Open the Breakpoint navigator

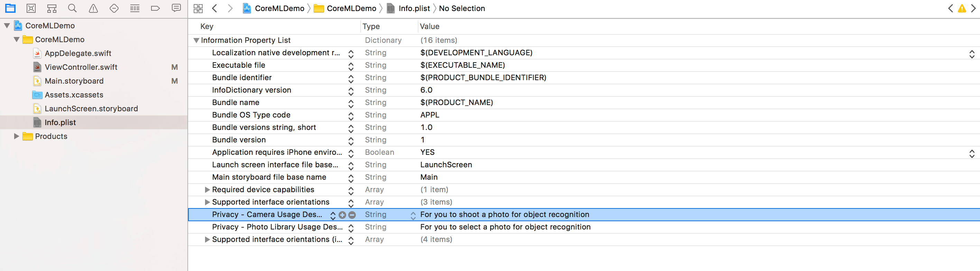tap(155, 8)
